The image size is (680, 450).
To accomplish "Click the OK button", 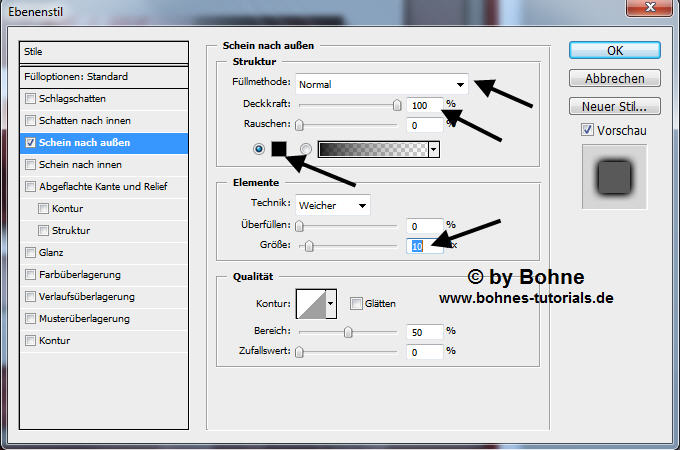I will tap(616, 51).
